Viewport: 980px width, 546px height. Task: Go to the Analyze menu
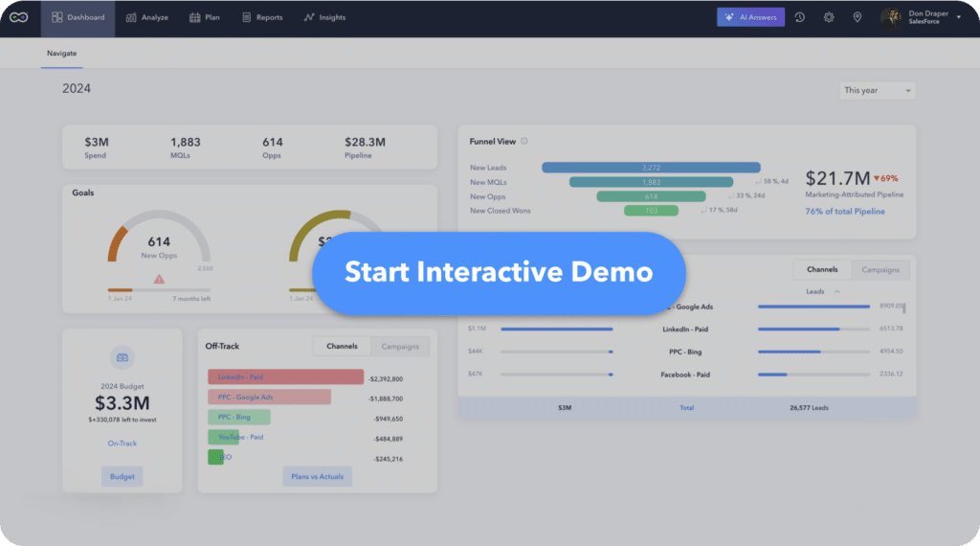pos(146,17)
